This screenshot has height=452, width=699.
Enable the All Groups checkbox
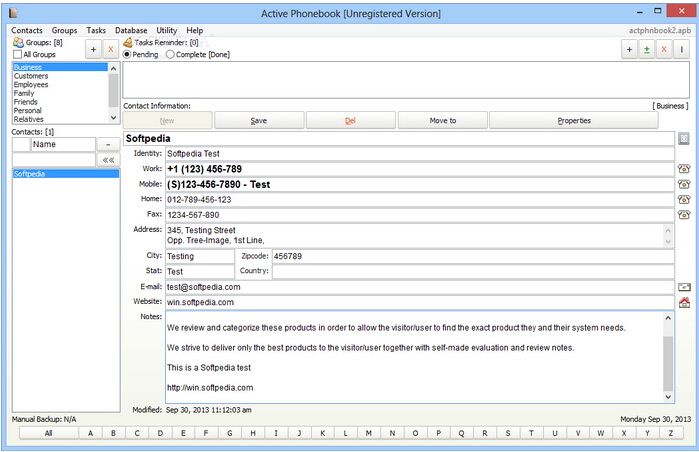tap(19, 54)
